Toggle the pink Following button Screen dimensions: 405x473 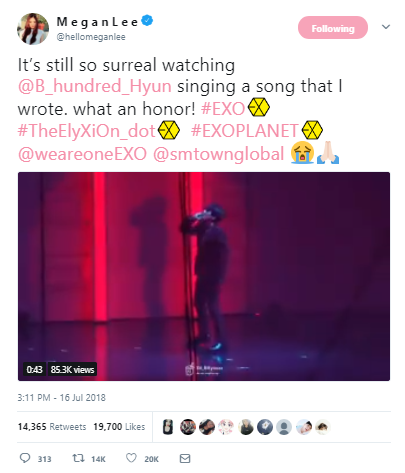(333, 28)
